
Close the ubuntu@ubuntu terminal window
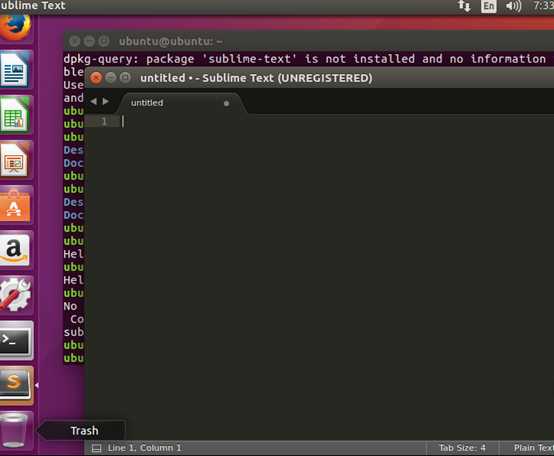click(75, 41)
